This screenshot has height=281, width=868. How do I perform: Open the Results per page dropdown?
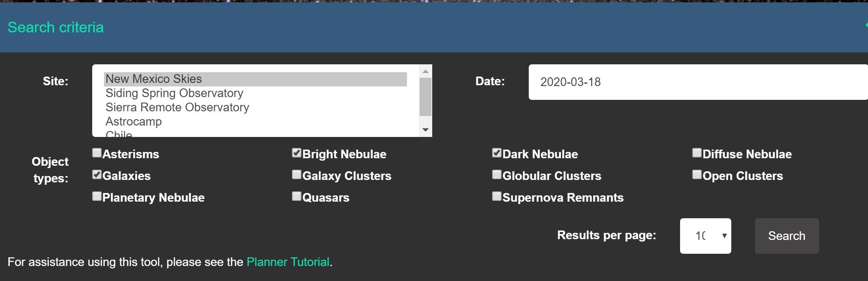tap(705, 236)
